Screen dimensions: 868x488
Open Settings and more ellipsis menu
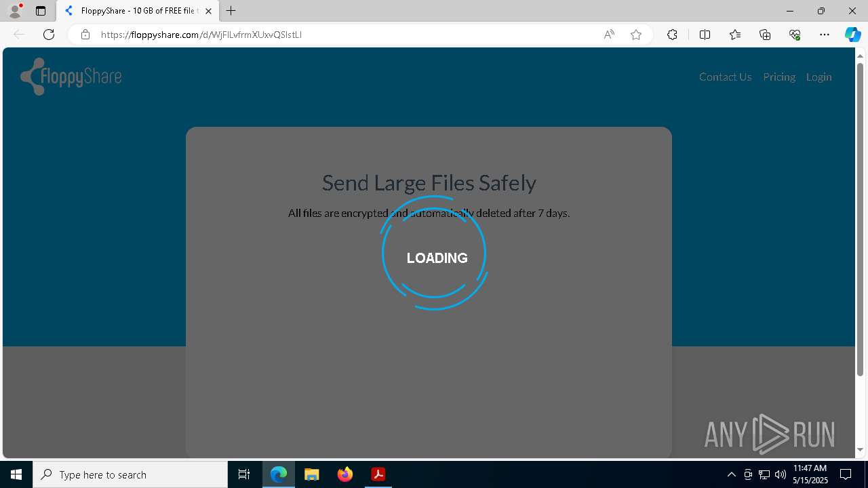(825, 35)
